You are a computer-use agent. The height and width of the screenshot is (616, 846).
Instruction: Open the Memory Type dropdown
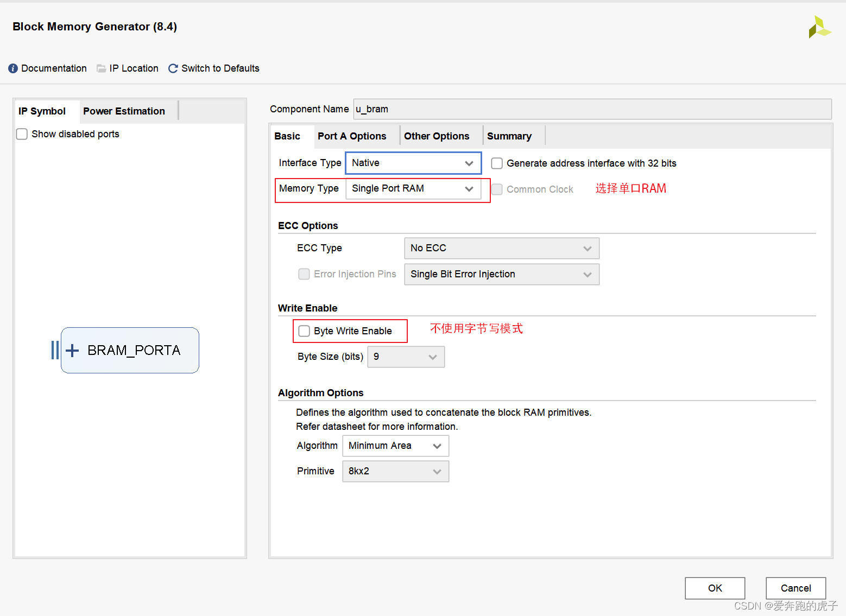coord(468,189)
